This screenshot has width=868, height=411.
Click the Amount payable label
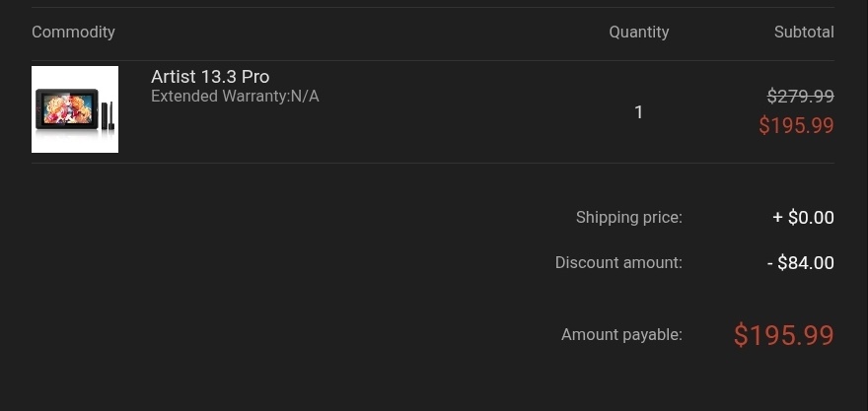click(x=621, y=335)
